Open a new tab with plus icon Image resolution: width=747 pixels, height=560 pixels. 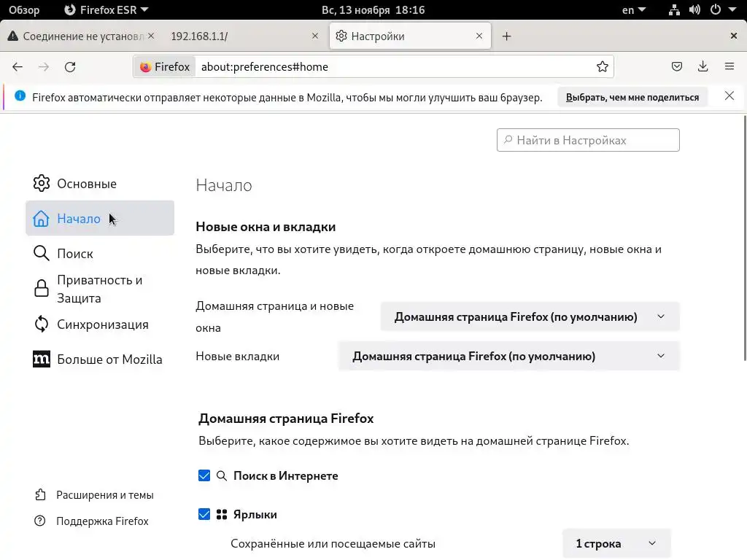point(506,36)
